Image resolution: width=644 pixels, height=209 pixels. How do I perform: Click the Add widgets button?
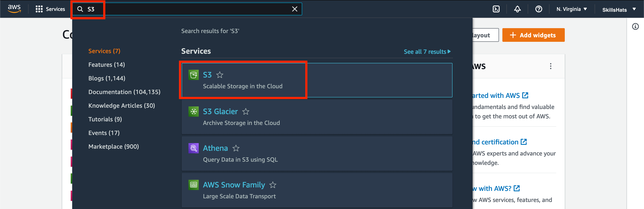[x=533, y=35]
